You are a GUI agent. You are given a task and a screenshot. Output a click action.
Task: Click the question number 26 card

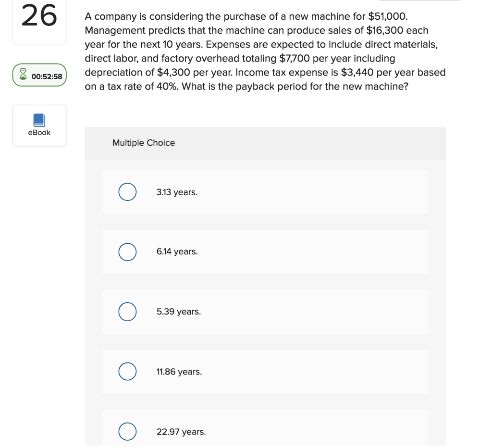click(39, 20)
